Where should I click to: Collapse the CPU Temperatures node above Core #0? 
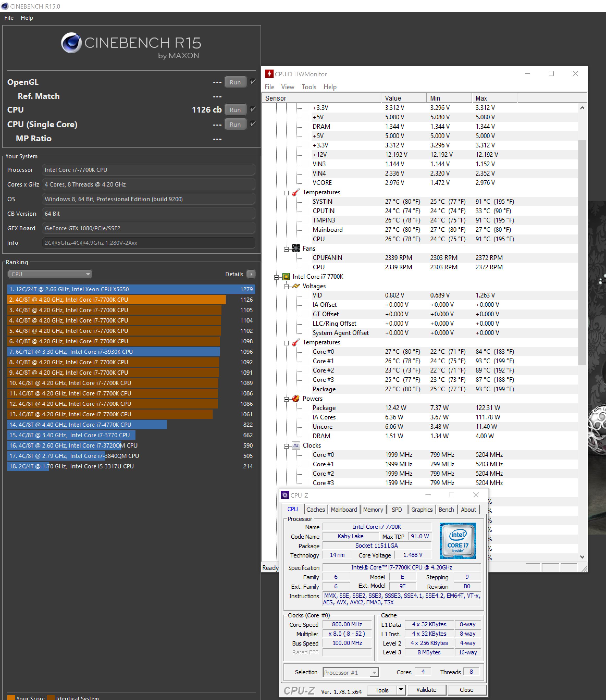click(286, 343)
